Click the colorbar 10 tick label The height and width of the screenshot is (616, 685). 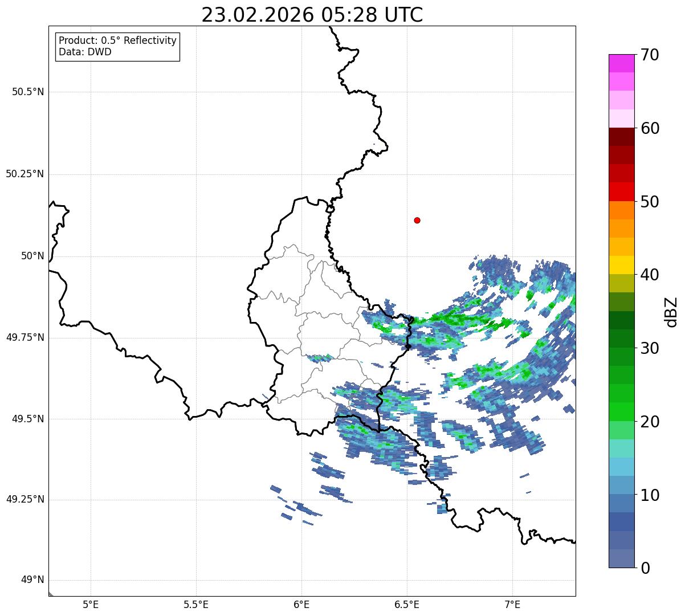pyautogui.click(x=650, y=495)
